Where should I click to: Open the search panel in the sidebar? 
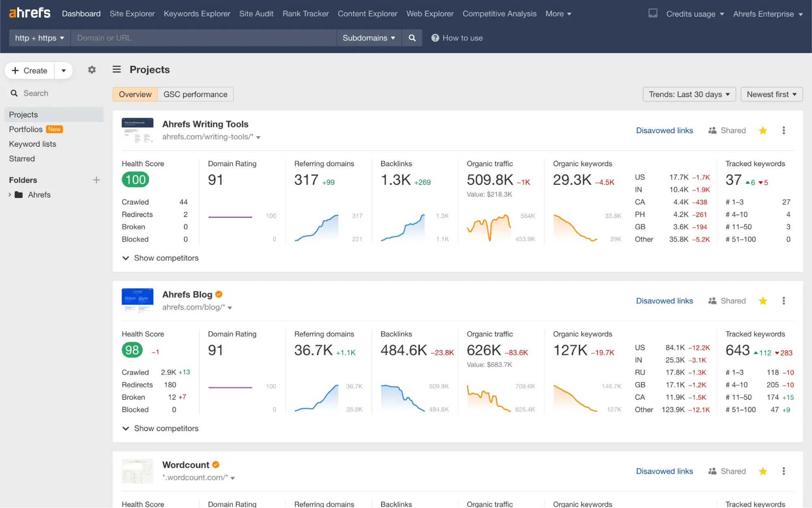(x=36, y=93)
